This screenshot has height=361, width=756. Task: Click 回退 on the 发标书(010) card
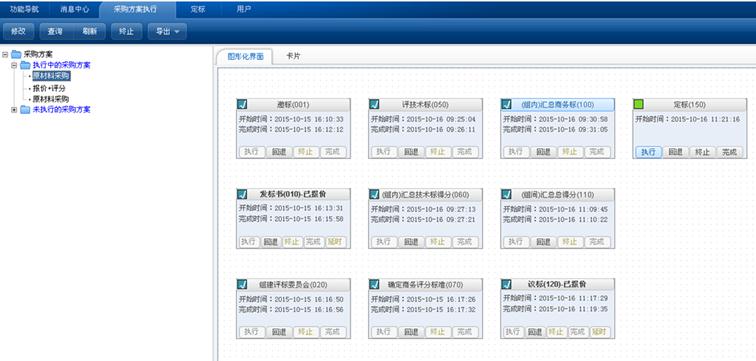coord(271,241)
